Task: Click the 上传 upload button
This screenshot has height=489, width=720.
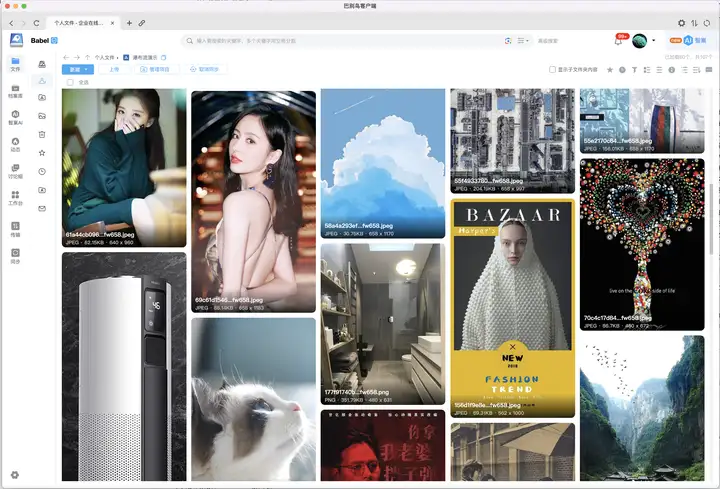Action: [x=114, y=69]
